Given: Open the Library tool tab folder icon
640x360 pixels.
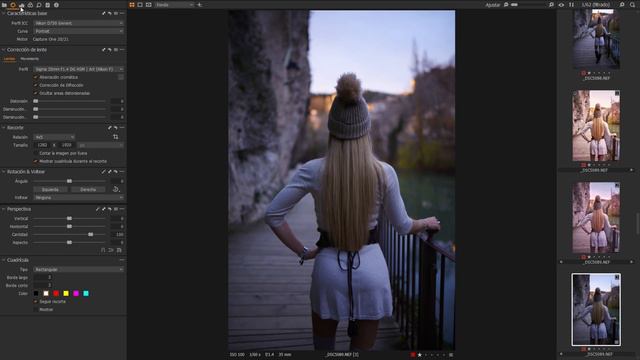Looking at the screenshot, I should point(4,5).
